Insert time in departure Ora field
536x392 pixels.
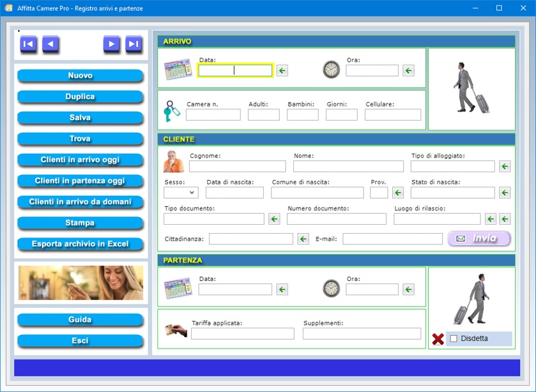(408, 289)
